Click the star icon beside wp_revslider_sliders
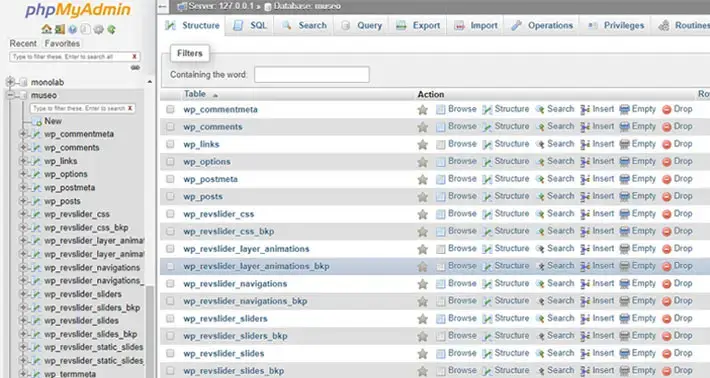710x378 pixels. coord(422,319)
